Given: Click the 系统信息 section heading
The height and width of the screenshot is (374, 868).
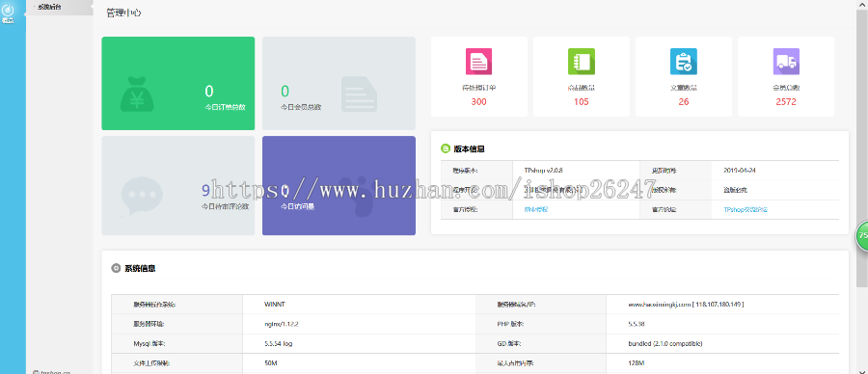Looking at the screenshot, I should 140,268.
